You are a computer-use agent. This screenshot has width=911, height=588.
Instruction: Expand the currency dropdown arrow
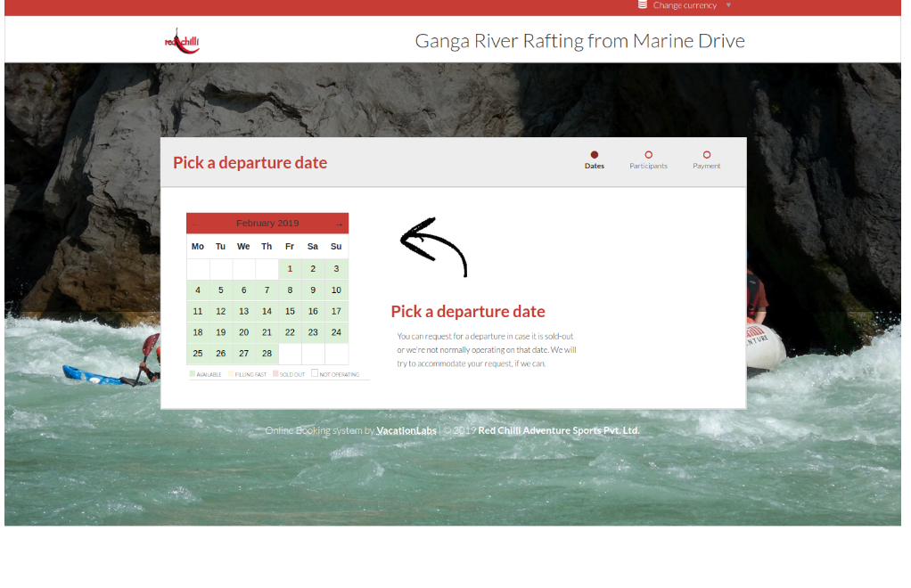[x=728, y=5]
